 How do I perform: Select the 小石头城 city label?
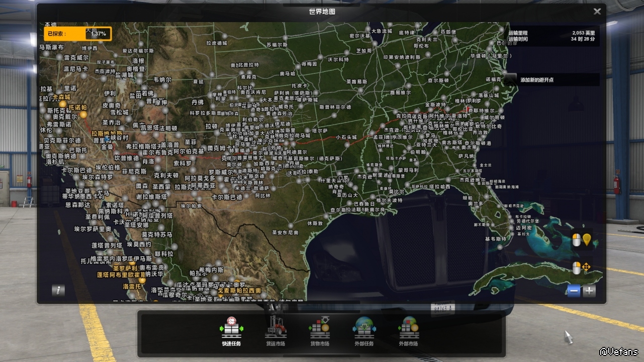346,137
